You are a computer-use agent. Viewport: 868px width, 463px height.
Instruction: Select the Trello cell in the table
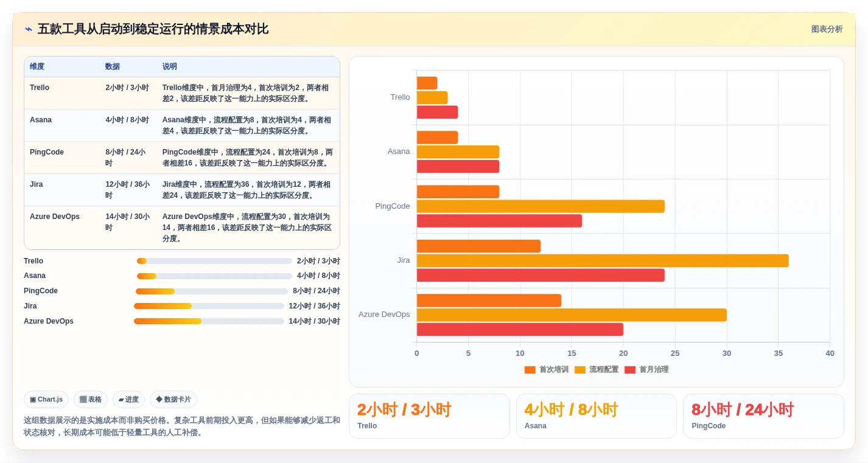click(x=62, y=93)
